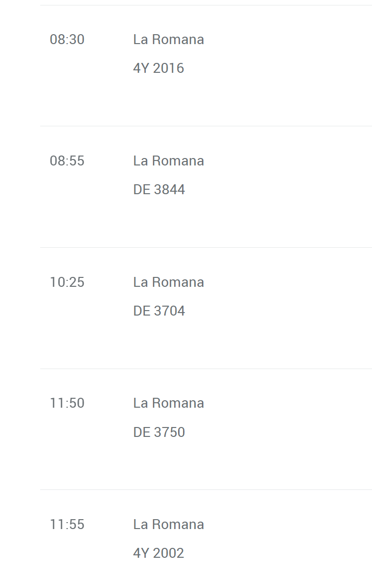Screen dimensions: 372x588
Task: Click the 10:25 departure time
Action: [67, 282]
